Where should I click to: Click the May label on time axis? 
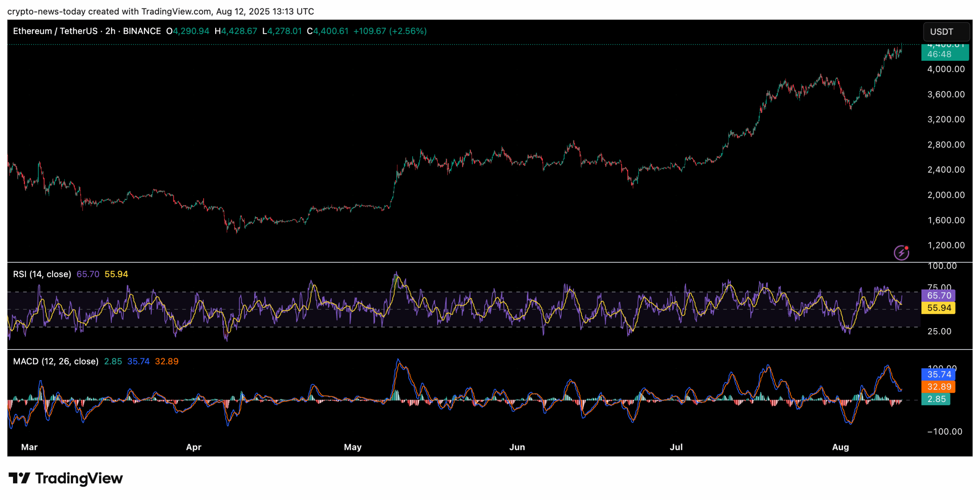click(x=352, y=447)
